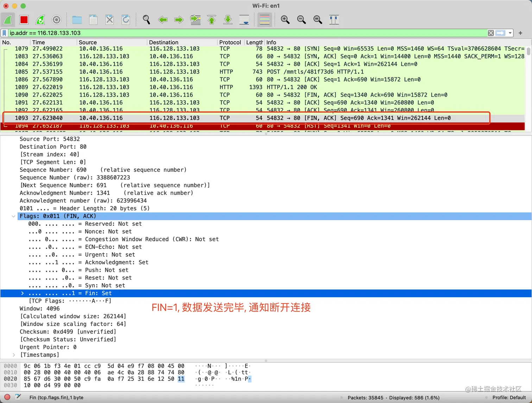The image size is (532, 403).
Task: Go forward in packet history
Action: point(179,20)
